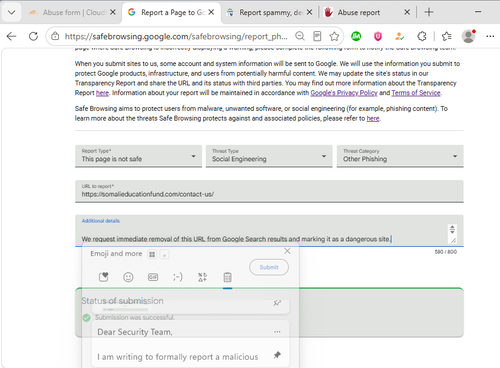This screenshot has height=368, width=500.
Task: Click the zoom out magnifier icon
Action: tap(300, 36)
